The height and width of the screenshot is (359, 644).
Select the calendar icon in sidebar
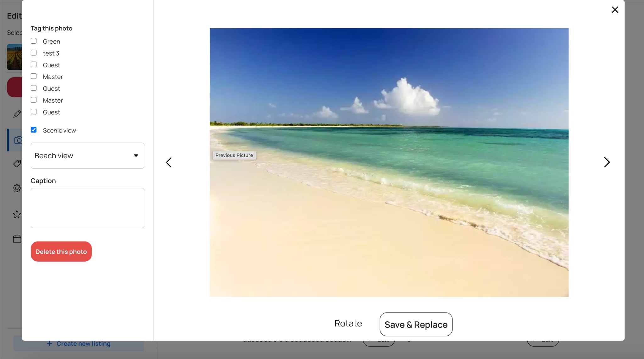tap(17, 239)
